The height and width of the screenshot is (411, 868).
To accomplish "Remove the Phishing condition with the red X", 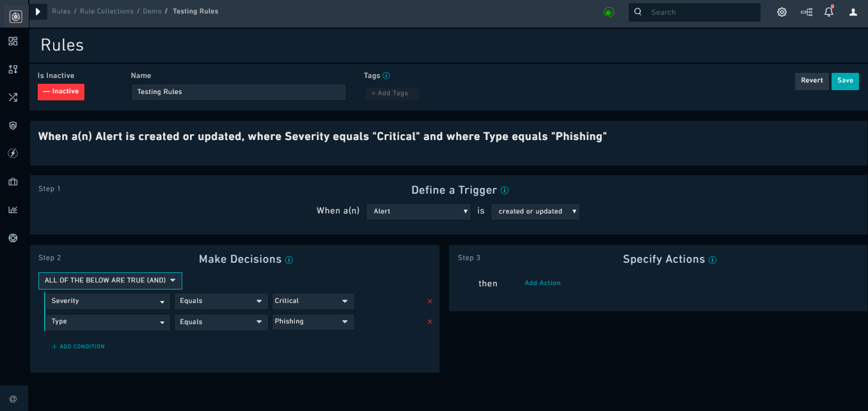I will [x=430, y=322].
